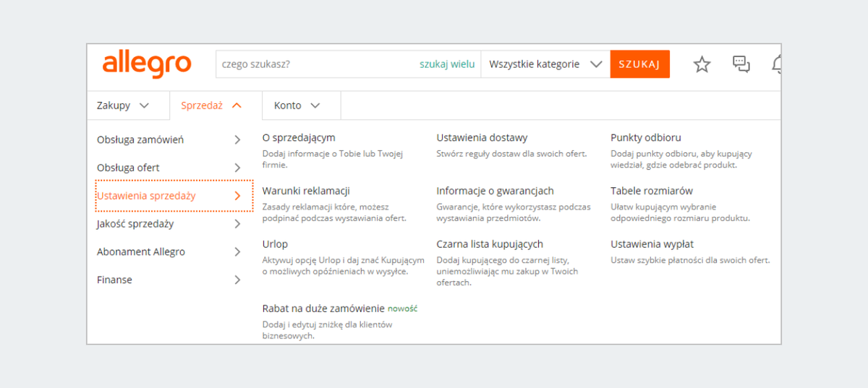Screen dimensions: 868x388
Task: Open 'Czarna lista kupujących' link
Action: (490, 244)
